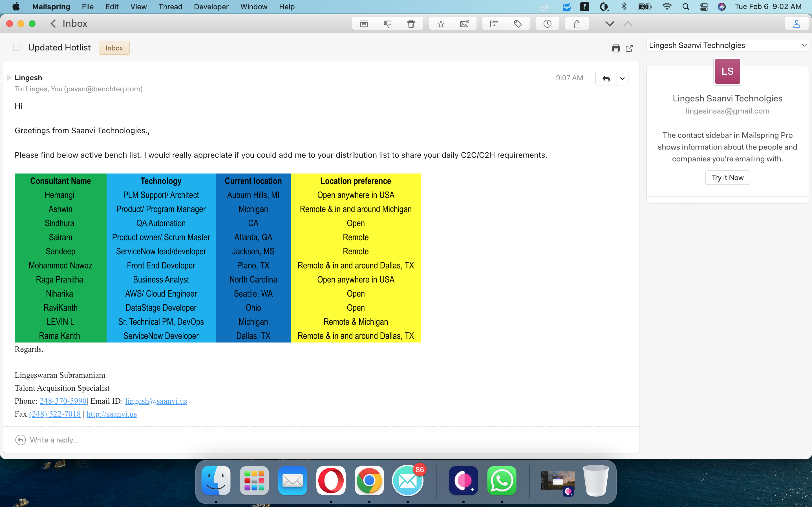
Task: Open the Move to folder icon
Action: [x=494, y=24]
